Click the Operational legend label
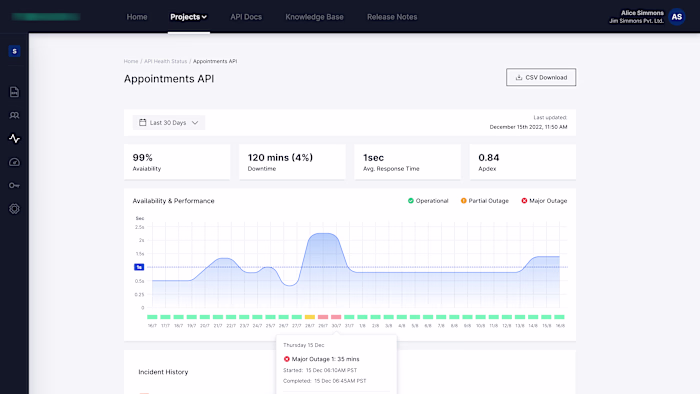This screenshot has width=700, height=394. pos(432,201)
